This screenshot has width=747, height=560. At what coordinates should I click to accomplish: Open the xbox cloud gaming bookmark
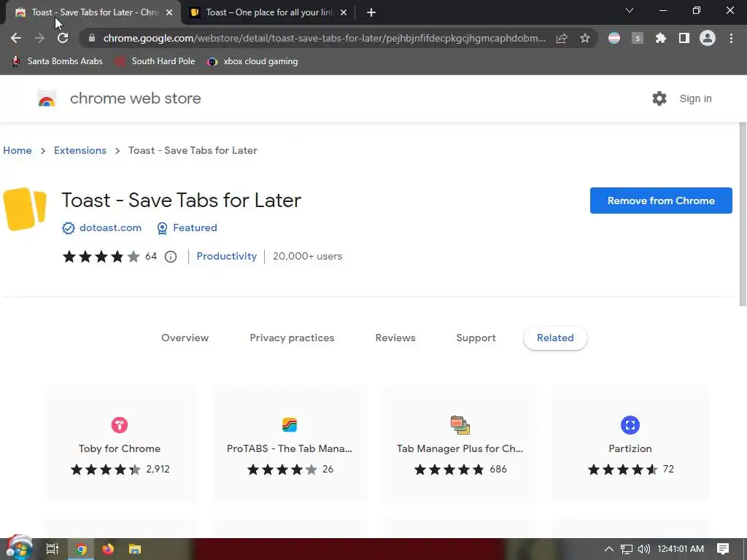pos(252,61)
